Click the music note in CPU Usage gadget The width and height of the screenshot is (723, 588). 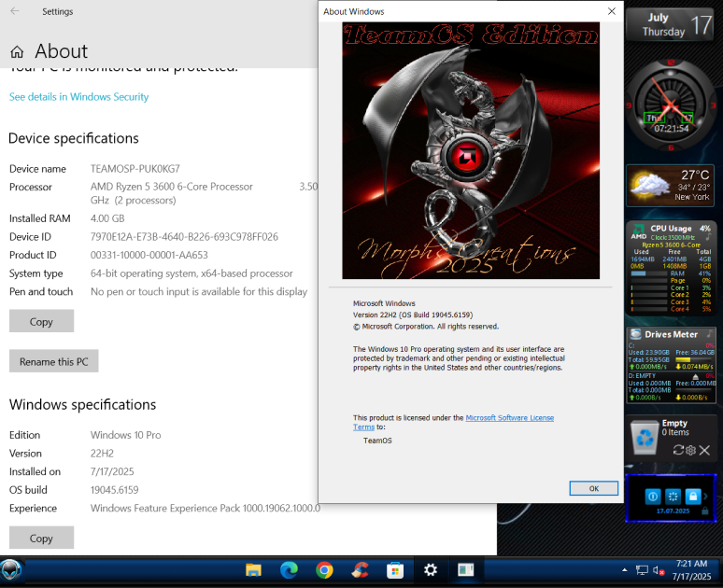click(x=708, y=237)
